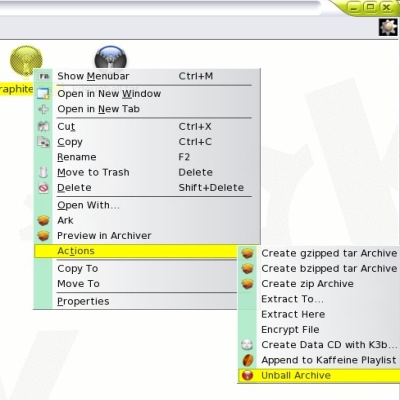The width and height of the screenshot is (400, 400).
Task: Click the zip archive box icon
Action: coord(247,284)
